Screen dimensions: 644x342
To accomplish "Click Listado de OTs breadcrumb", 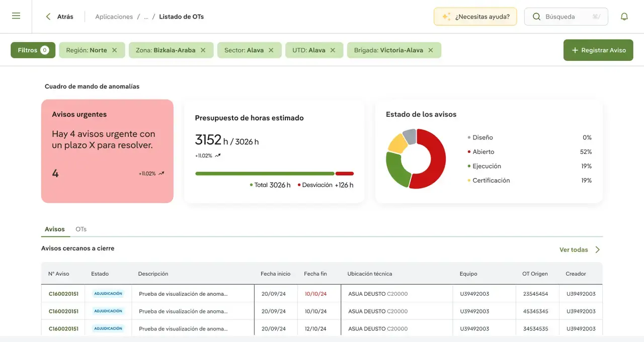I will point(182,17).
